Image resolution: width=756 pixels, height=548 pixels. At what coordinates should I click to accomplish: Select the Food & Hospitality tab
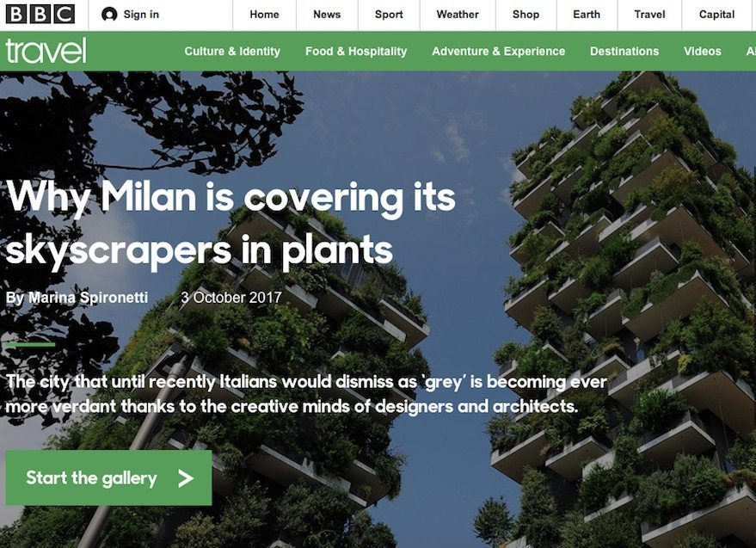(x=356, y=51)
